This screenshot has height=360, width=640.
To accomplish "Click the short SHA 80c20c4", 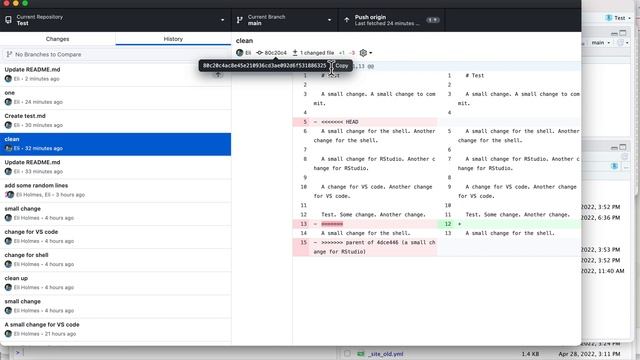I will click(x=276, y=53).
